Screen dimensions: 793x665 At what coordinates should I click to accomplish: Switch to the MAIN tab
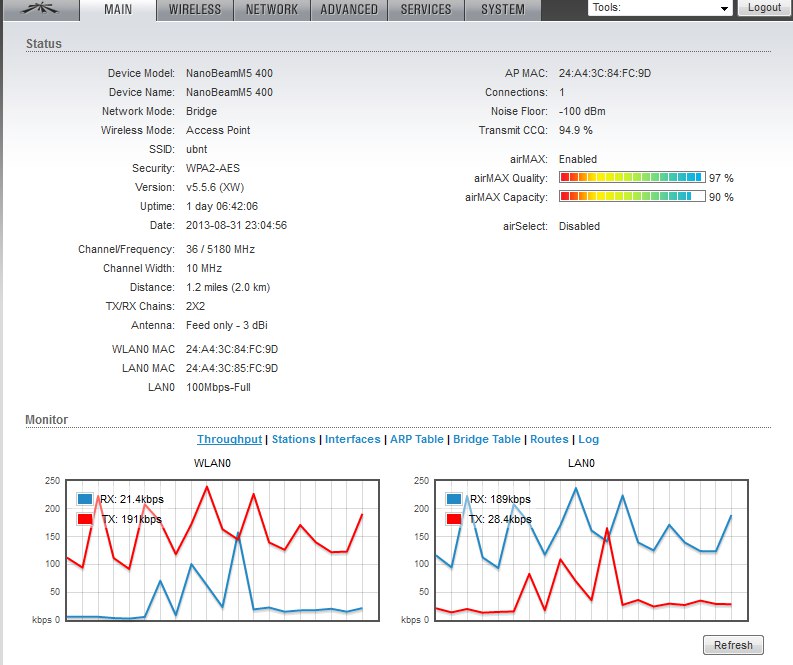118,10
